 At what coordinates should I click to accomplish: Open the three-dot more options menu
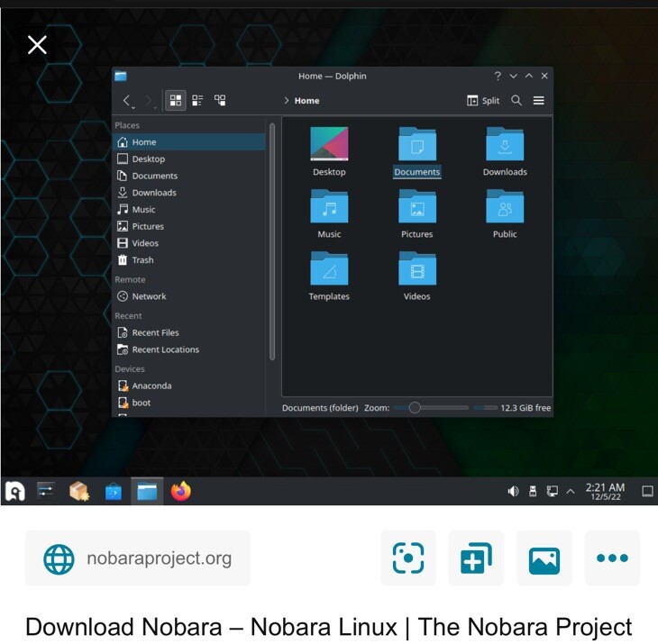coord(612,558)
